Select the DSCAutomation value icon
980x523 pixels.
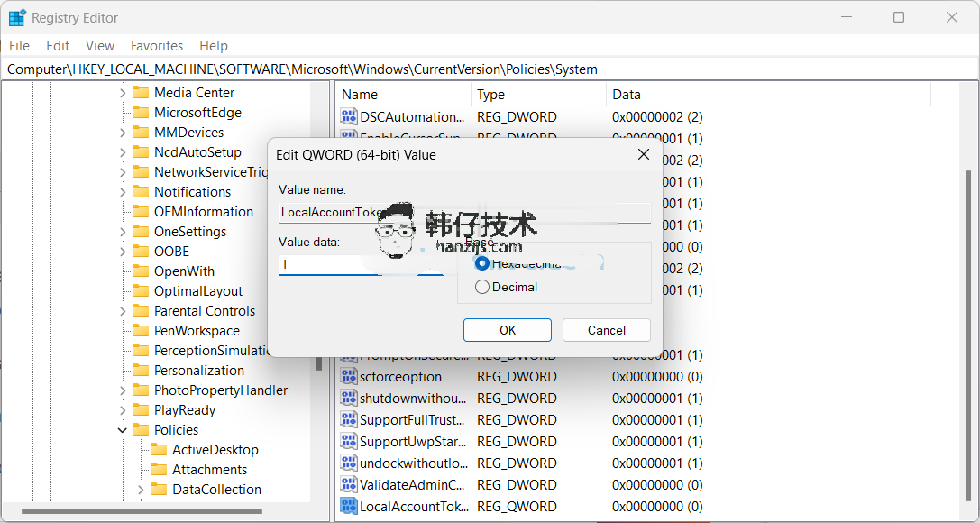[x=348, y=116]
